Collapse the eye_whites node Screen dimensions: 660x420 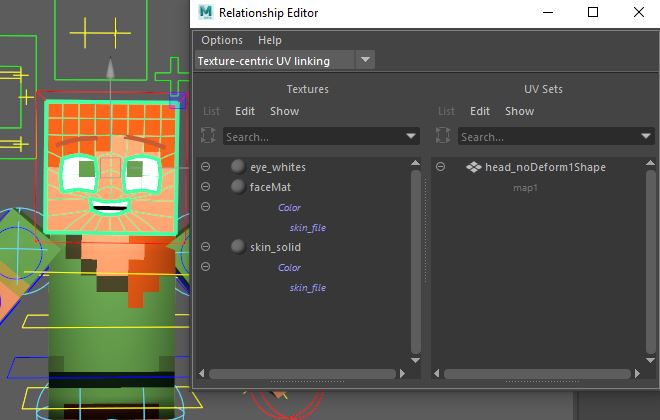(x=205, y=167)
